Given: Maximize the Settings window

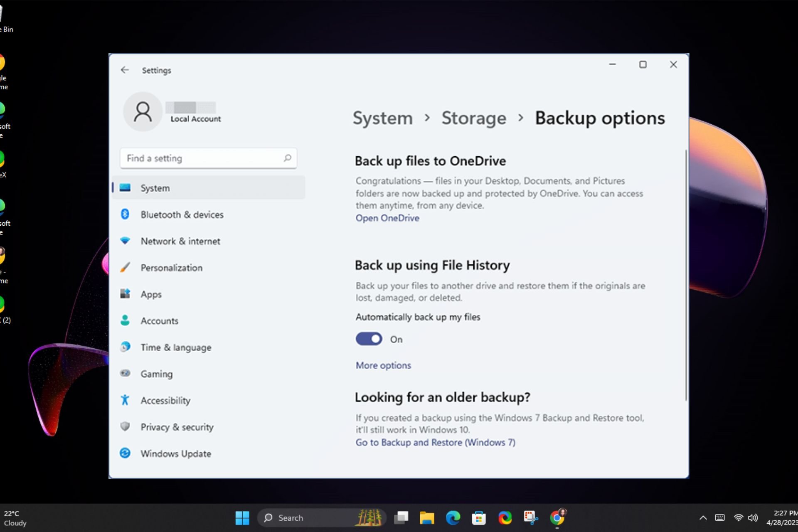Looking at the screenshot, I should point(643,64).
